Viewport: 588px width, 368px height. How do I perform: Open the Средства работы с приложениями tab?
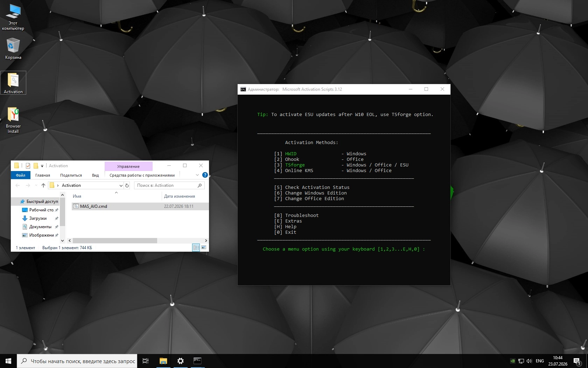[x=142, y=175]
